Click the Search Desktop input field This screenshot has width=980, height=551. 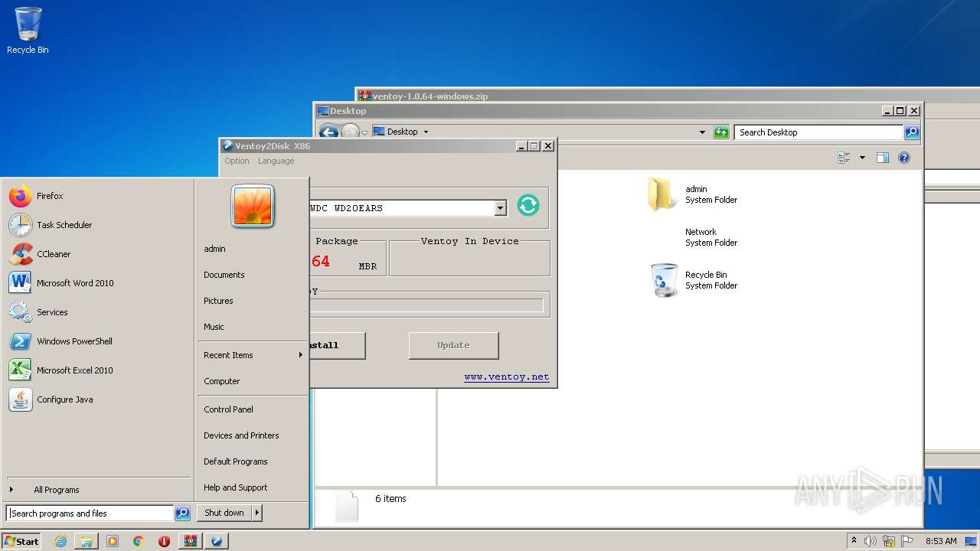pos(819,132)
